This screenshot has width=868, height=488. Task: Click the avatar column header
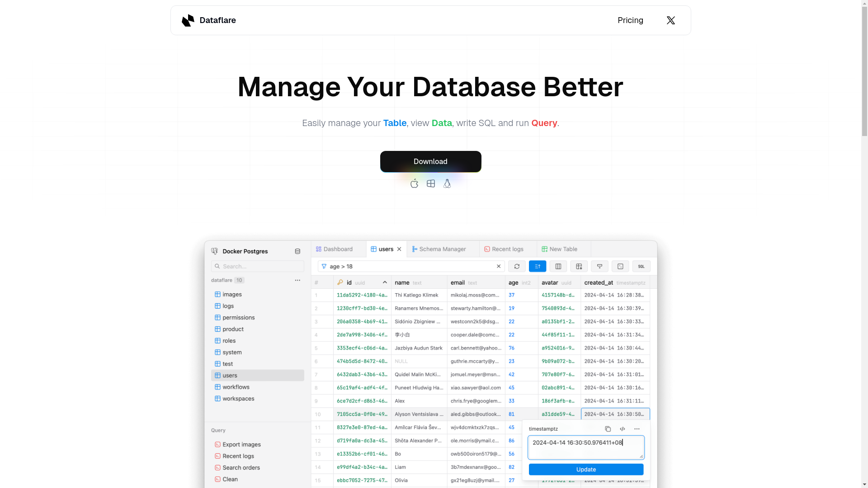[560, 282]
